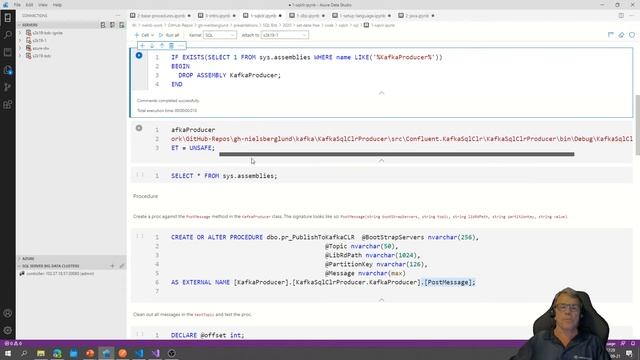Open the Attach to connection dropdown

pyautogui.click(x=284, y=35)
